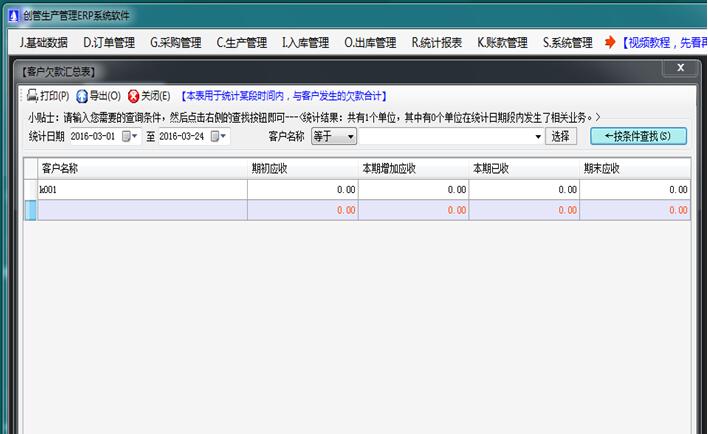Screen dimensions: 708x434
Task: Click the Export (导出) icon
Action: point(82,96)
